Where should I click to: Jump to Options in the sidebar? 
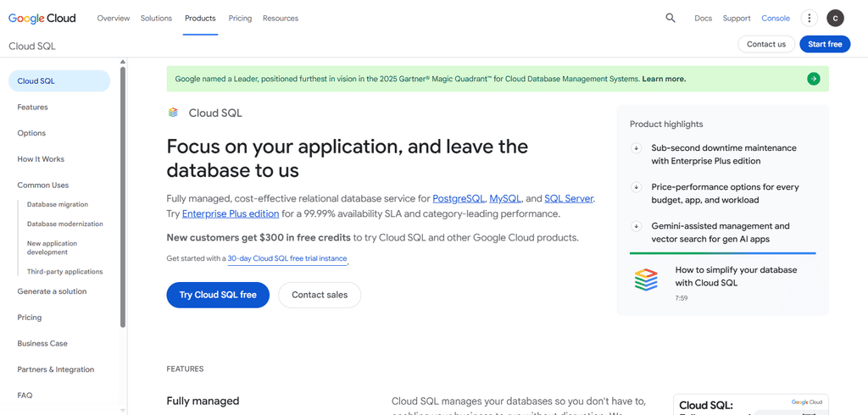coord(31,133)
